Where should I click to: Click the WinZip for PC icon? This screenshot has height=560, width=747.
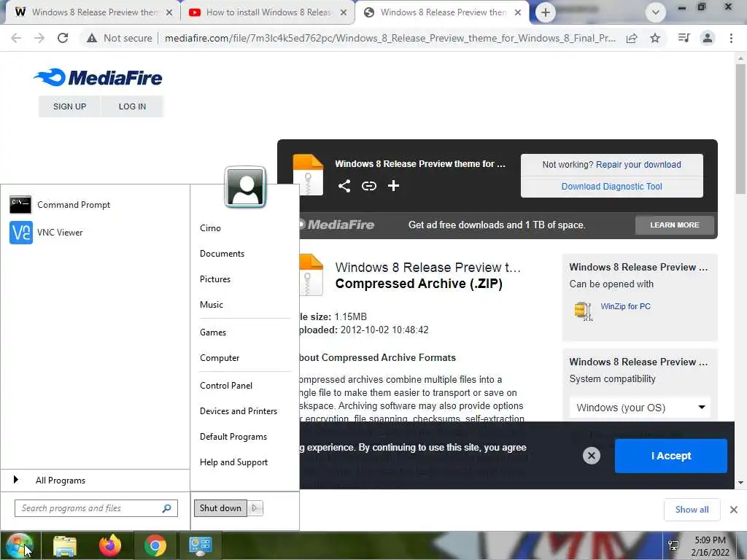[x=583, y=311]
